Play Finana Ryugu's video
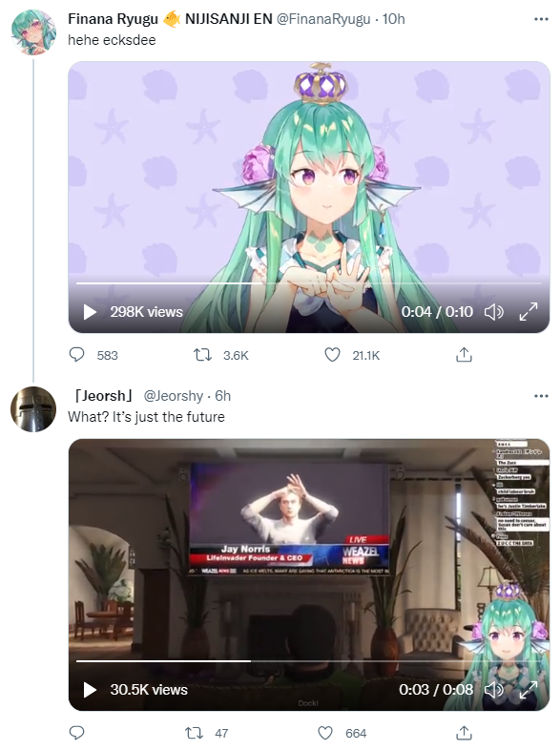560x750 pixels. point(90,312)
